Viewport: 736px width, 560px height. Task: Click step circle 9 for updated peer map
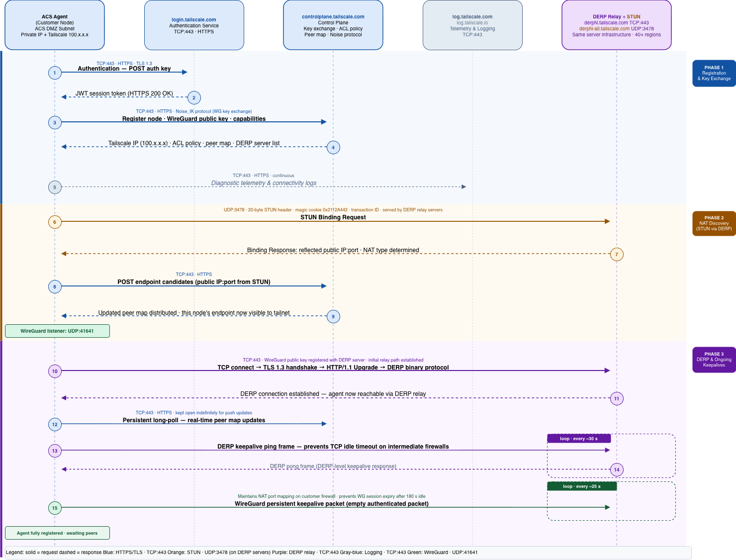(x=333, y=316)
